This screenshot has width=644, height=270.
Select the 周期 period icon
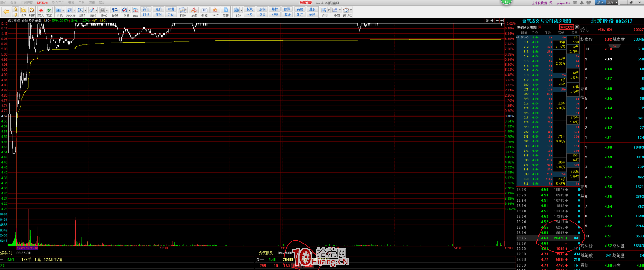click(80, 10)
